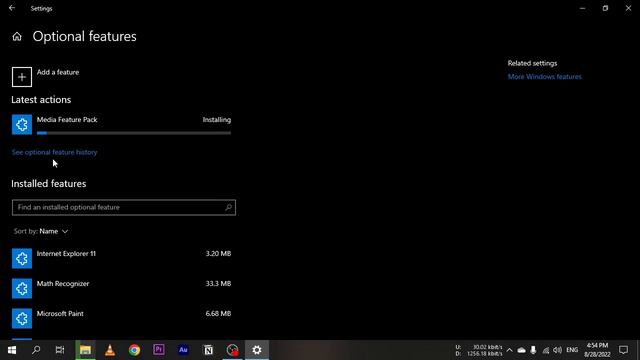Open the volume control in the tray
Viewport: 640px width, 360px height.
(x=557, y=350)
